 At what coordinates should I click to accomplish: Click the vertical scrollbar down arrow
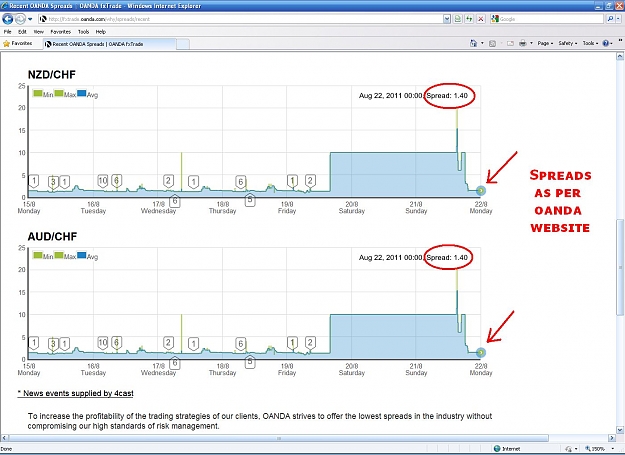(x=620, y=430)
